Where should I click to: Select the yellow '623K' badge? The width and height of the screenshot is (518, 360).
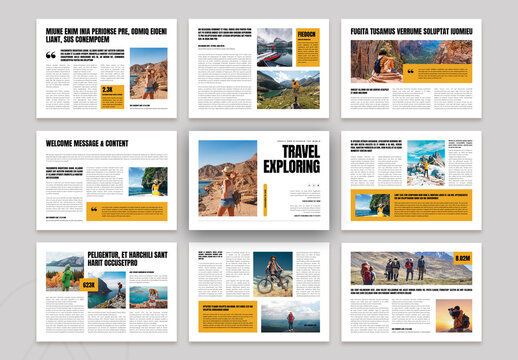89,285
